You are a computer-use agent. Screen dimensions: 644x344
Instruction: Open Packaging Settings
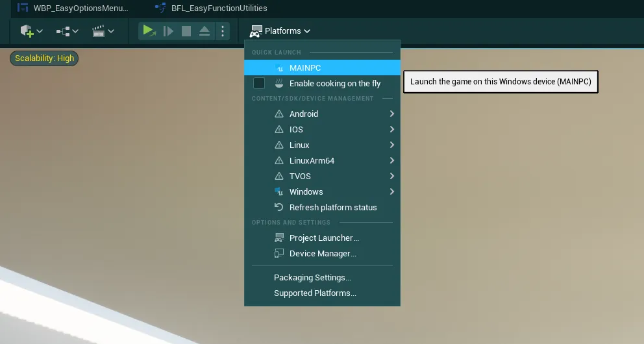point(322,278)
